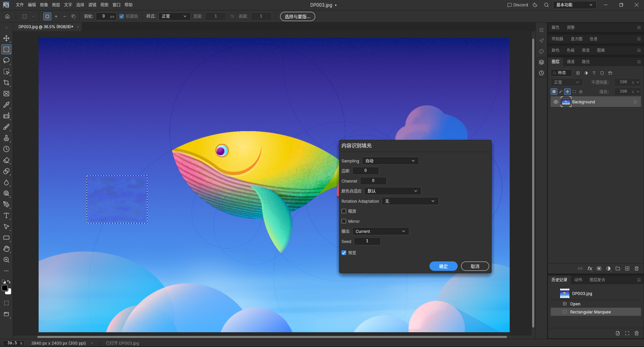Open the search icon in title bar
This screenshot has height=347, width=644.
546,5
